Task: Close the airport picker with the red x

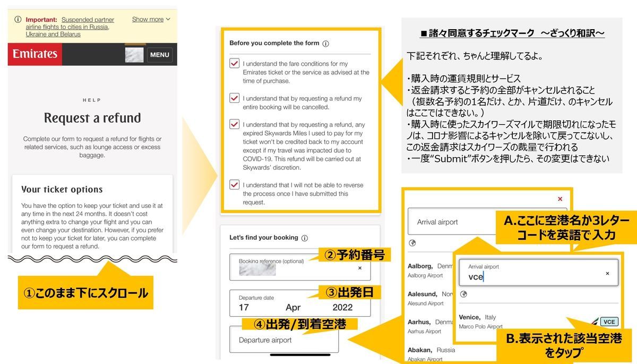Action: point(559,199)
